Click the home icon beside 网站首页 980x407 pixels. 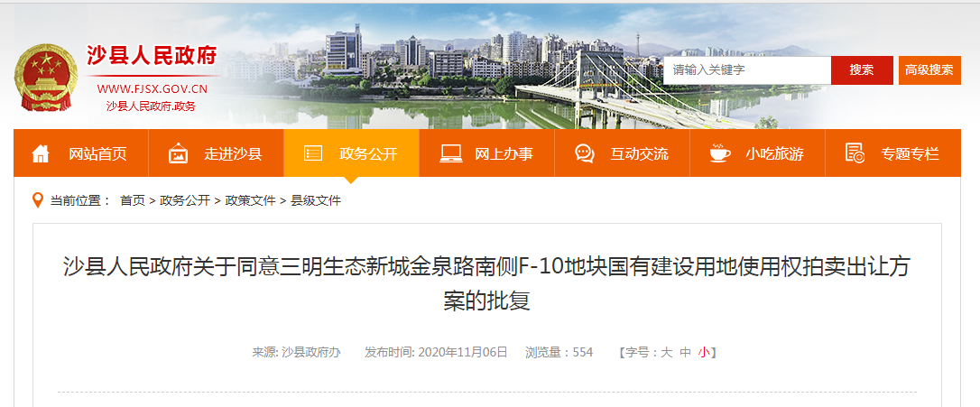[x=41, y=153]
